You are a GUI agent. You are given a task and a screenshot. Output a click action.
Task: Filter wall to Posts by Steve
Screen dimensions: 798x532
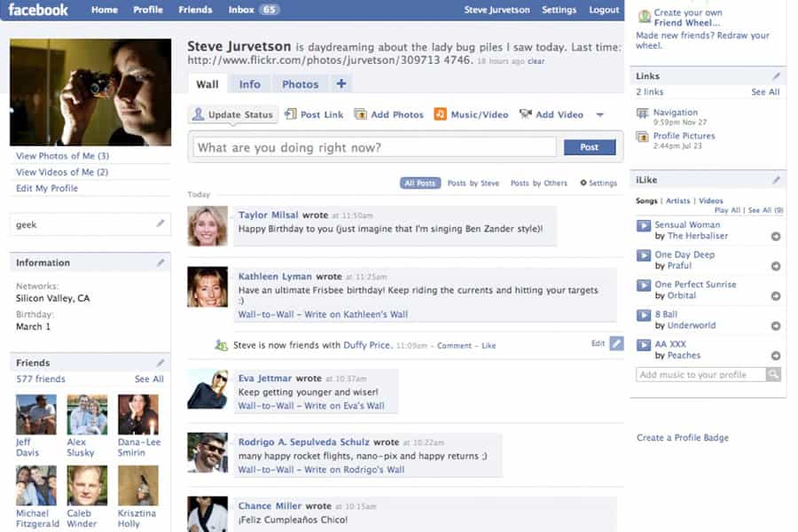pyautogui.click(x=473, y=183)
